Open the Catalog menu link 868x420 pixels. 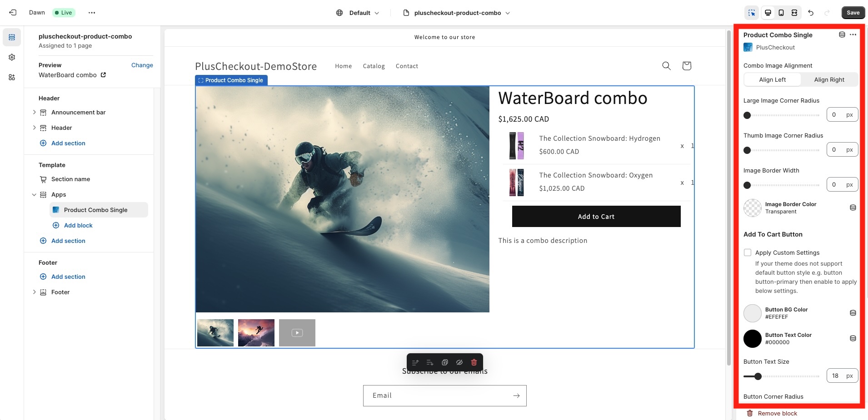(374, 66)
